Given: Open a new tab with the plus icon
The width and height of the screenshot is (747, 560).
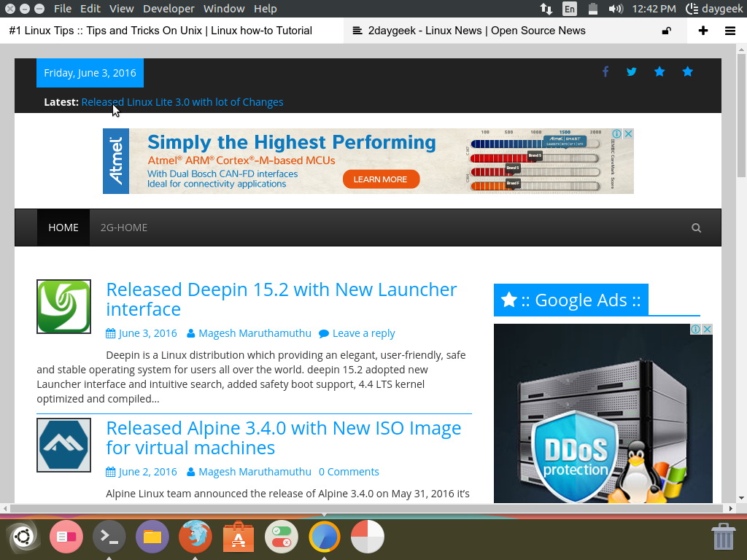Looking at the screenshot, I should coord(703,31).
